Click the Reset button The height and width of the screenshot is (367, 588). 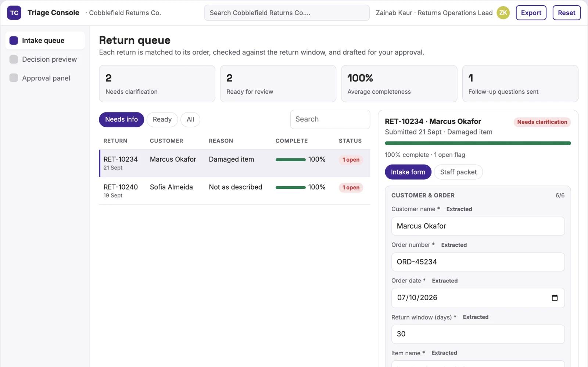pyautogui.click(x=566, y=13)
